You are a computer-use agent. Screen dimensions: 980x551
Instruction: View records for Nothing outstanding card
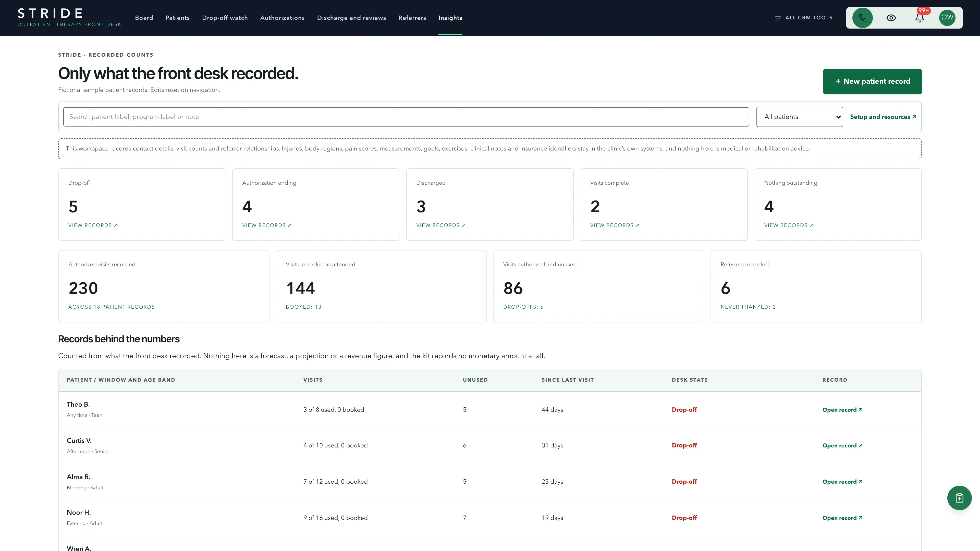(789, 225)
